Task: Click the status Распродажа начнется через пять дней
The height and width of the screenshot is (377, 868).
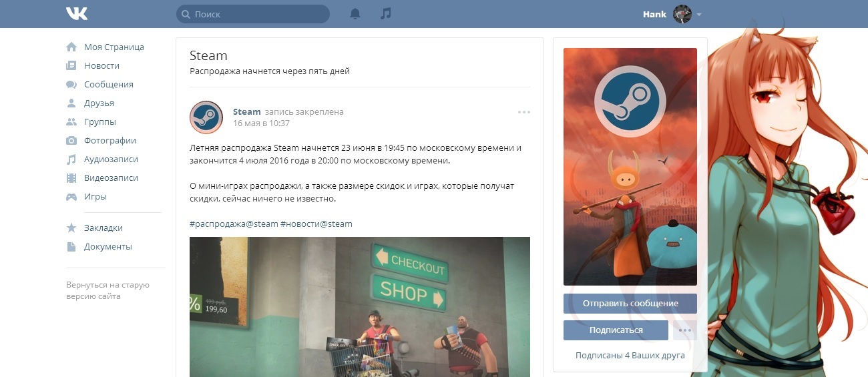Action: 270,71
